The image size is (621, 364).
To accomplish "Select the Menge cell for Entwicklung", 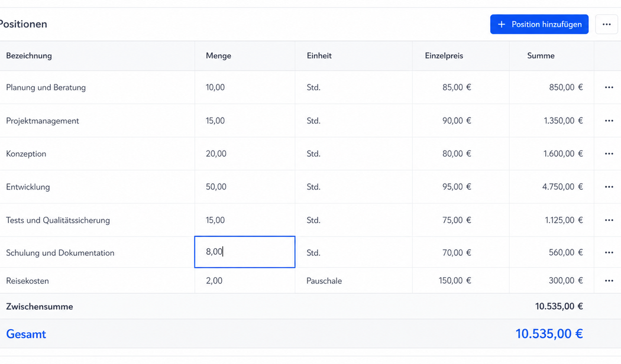I will (245, 187).
